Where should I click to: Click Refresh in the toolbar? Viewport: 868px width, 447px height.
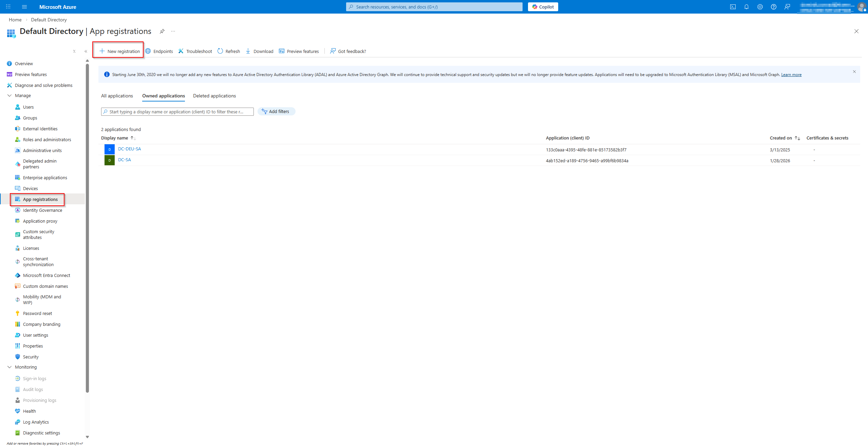pyautogui.click(x=229, y=51)
